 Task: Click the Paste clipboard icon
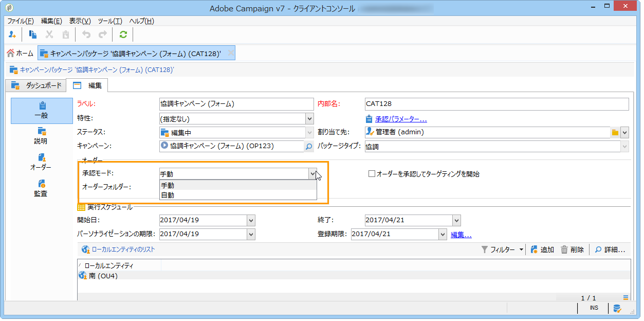[66, 34]
